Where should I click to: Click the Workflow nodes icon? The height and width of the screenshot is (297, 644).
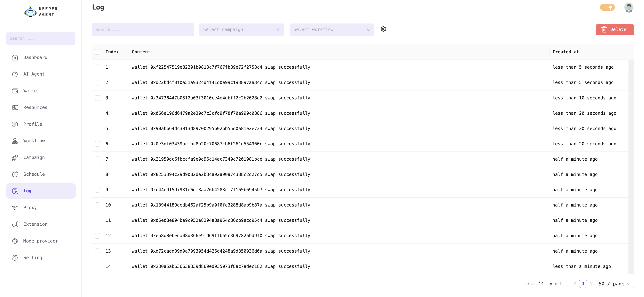coord(15,141)
